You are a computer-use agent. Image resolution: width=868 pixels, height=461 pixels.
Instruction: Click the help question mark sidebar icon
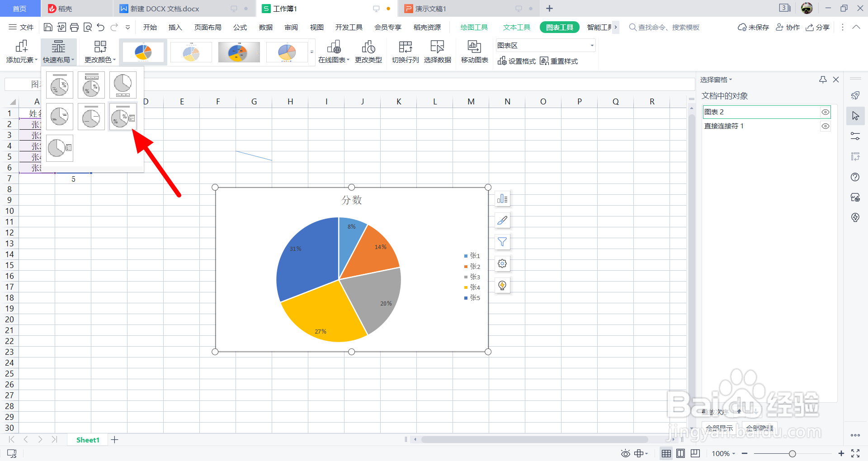coord(855,177)
